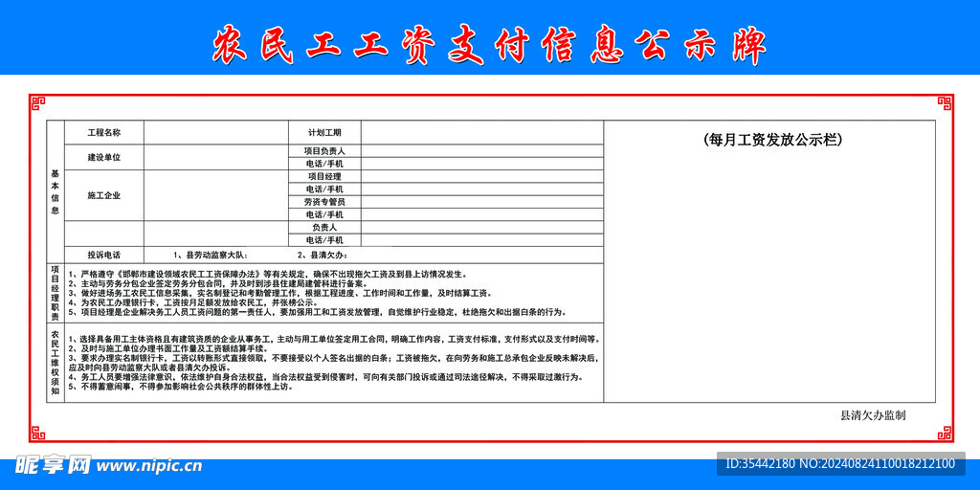
Task: Click the vertical 农民工维权须知 section header
Action: (x=55, y=363)
